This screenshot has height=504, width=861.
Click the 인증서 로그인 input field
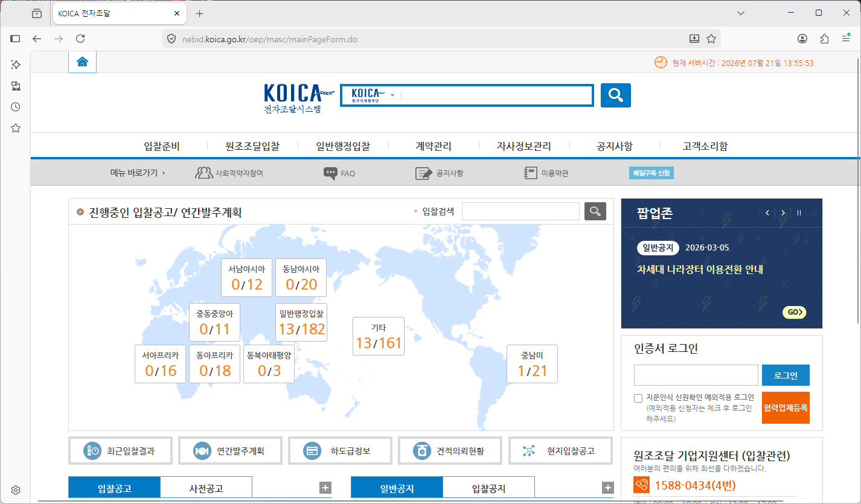[696, 375]
